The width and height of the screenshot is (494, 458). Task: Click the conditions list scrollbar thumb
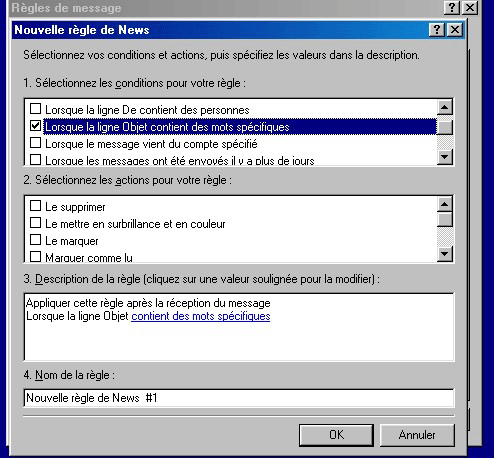coord(444,127)
